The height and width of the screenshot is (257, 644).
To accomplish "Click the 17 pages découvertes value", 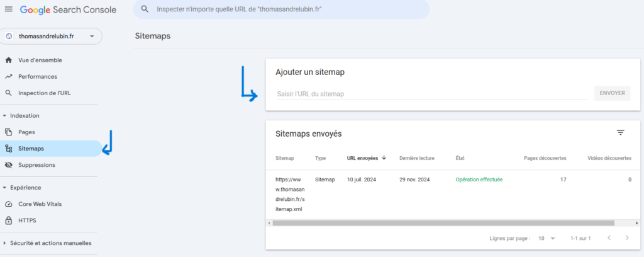I will [563, 180].
